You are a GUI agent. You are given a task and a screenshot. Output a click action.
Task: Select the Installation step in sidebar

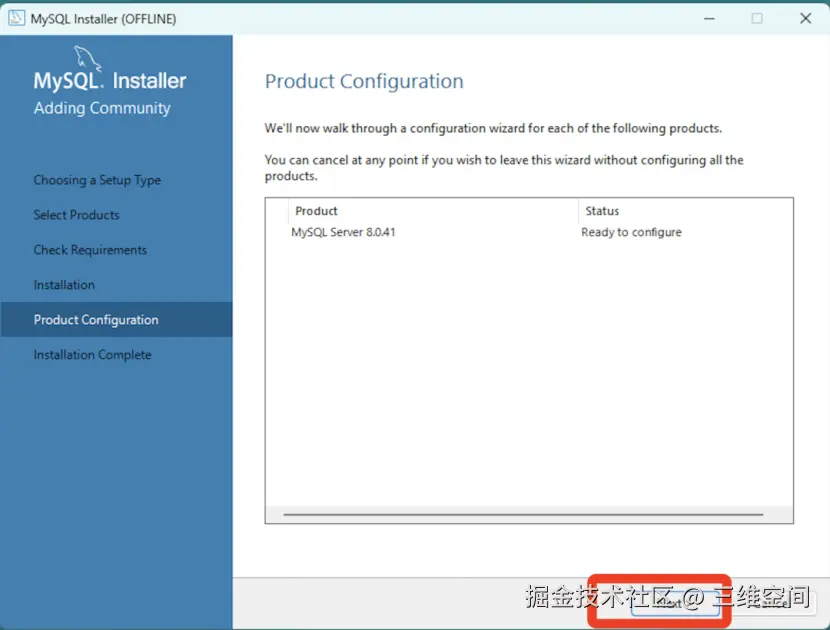point(64,285)
